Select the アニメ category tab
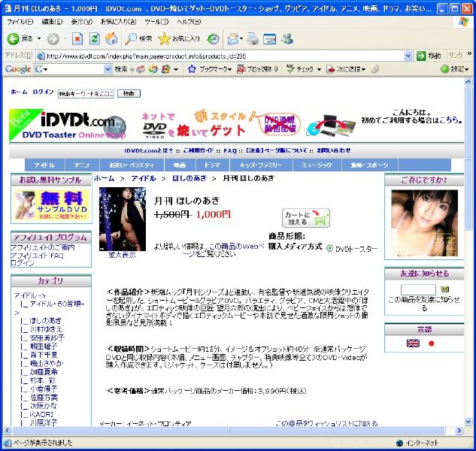This screenshot has height=451, width=476. pyautogui.click(x=82, y=165)
